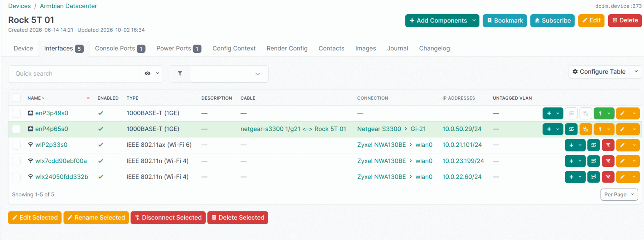The height and width of the screenshot is (240, 644).
Task: Trace the enP4p65s0 interface connection
Action: [571, 129]
